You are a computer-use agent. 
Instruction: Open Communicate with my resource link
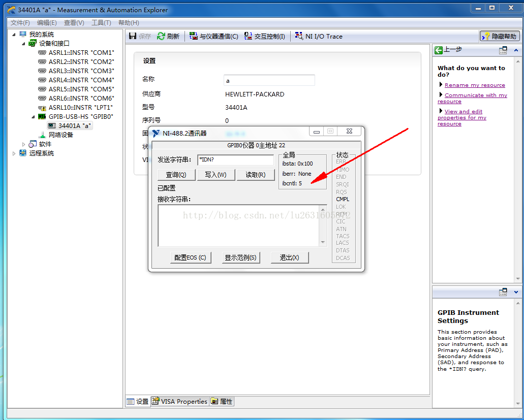click(473, 98)
